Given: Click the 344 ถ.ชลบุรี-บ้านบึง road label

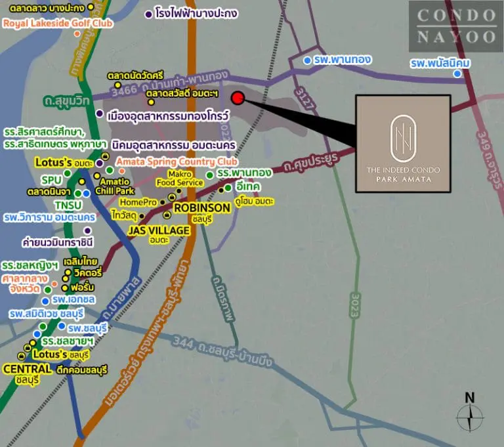Looking at the screenshot, I should click(x=222, y=351).
